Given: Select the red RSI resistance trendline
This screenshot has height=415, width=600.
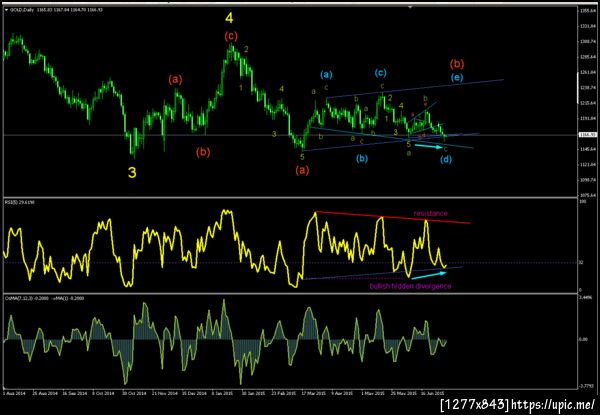Looking at the screenshot, I should point(393,217).
